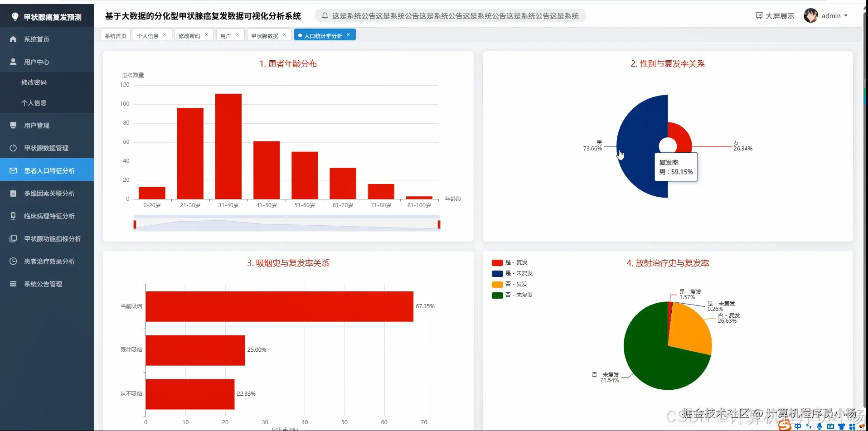
Task: Open 大屏展示 big screen display
Action: pyautogui.click(x=775, y=16)
